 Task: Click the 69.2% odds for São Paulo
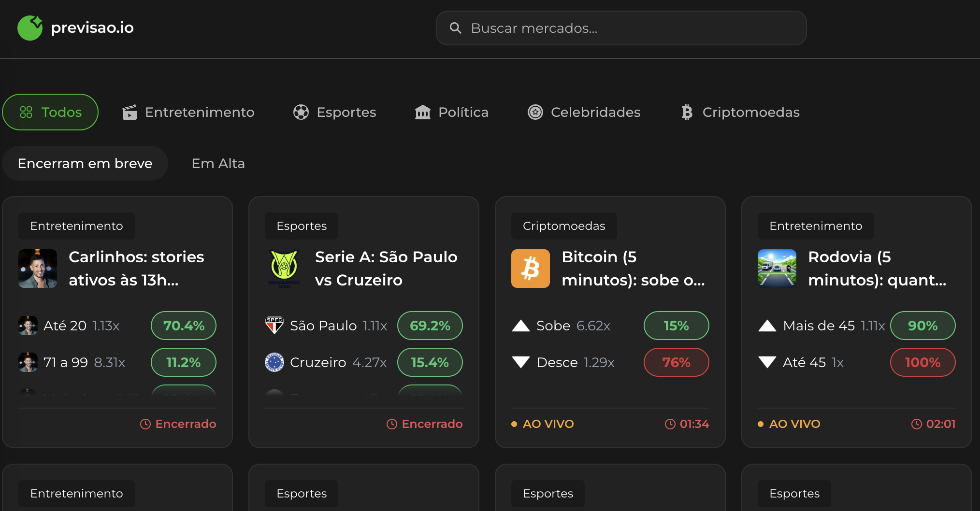pyautogui.click(x=430, y=326)
